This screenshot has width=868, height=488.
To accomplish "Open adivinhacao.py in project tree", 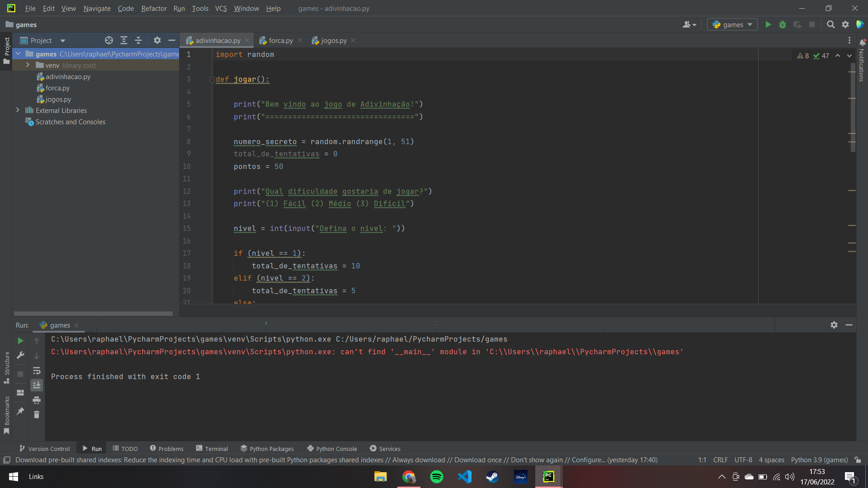I will tap(68, 76).
